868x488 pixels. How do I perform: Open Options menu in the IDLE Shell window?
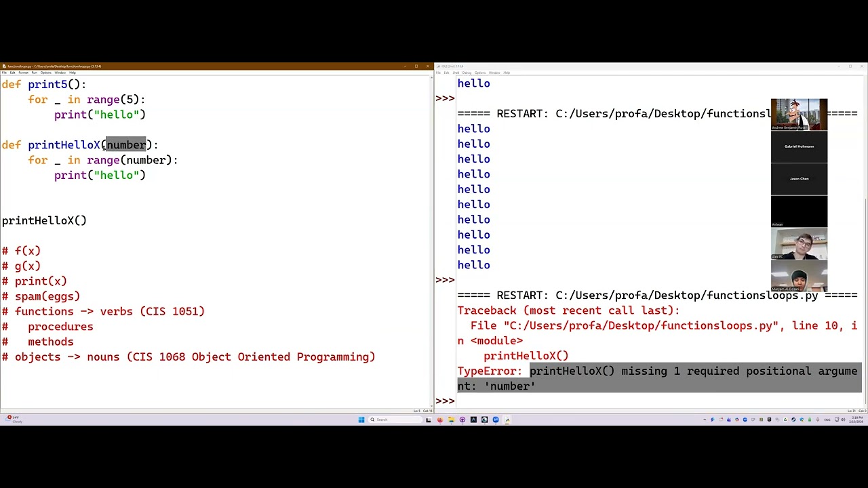point(480,73)
